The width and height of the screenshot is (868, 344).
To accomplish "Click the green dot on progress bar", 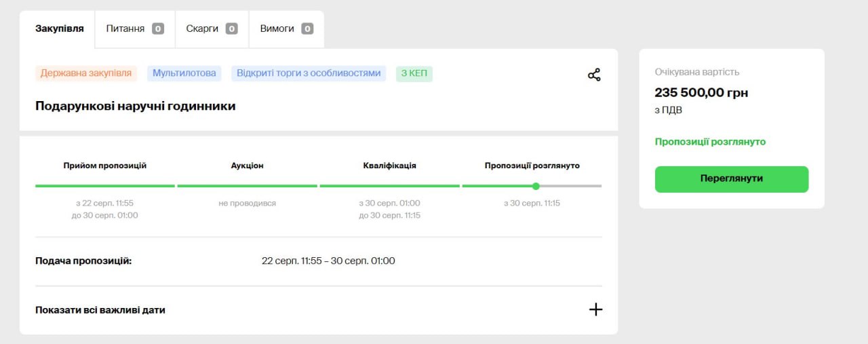I will coord(536,186).
